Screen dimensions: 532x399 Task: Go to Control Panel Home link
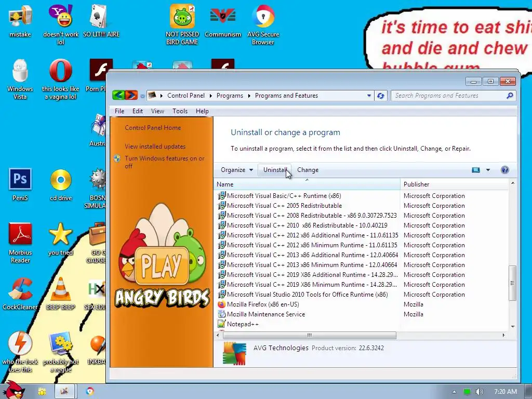point(153,128)
